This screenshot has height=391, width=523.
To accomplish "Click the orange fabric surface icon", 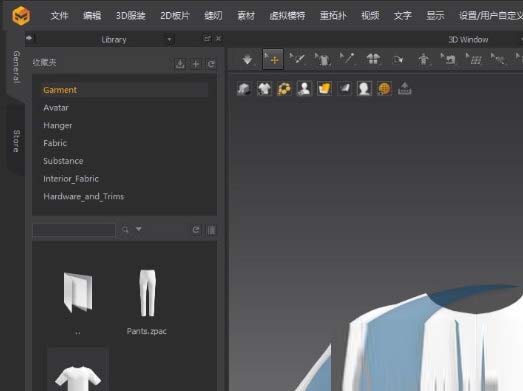I will [x=324, y=89].
